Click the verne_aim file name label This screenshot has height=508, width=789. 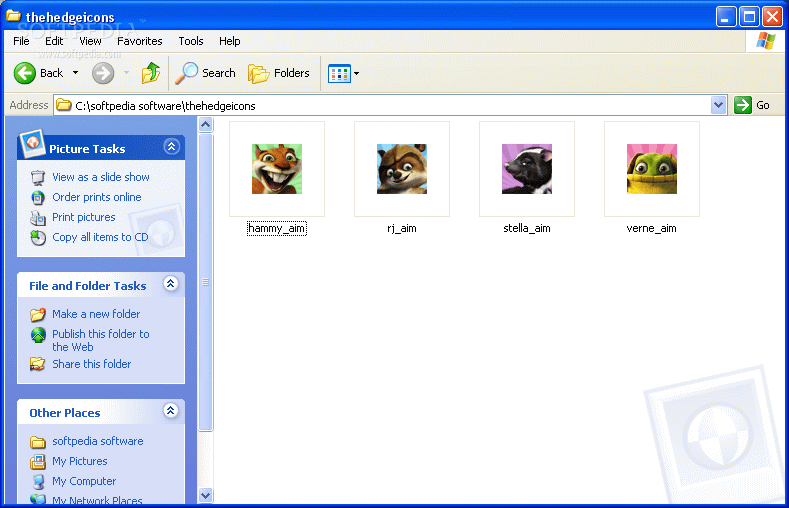pos(652,228)
